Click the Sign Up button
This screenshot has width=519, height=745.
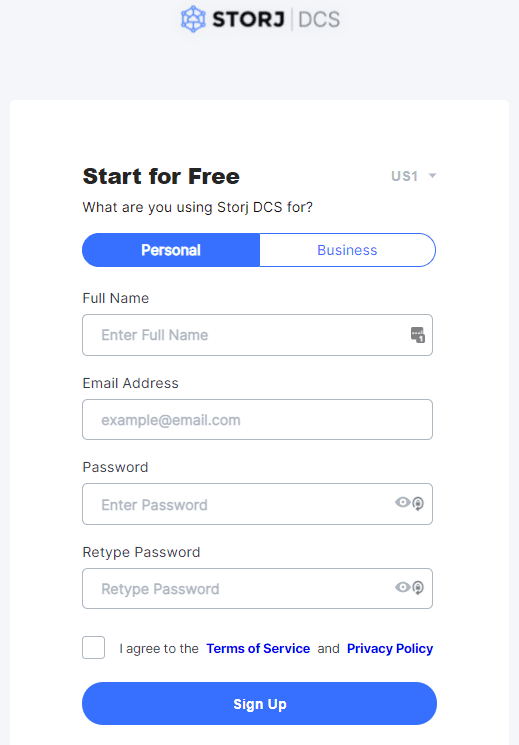pyautogui.click(x=260, y=704)
